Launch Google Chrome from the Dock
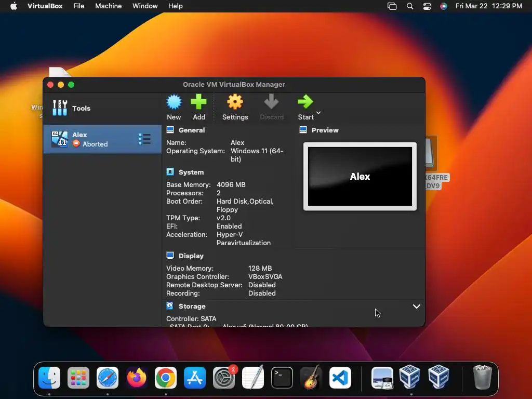Viewport: 532px width, 399px height. pyautogui.click(x=166, y=377)
